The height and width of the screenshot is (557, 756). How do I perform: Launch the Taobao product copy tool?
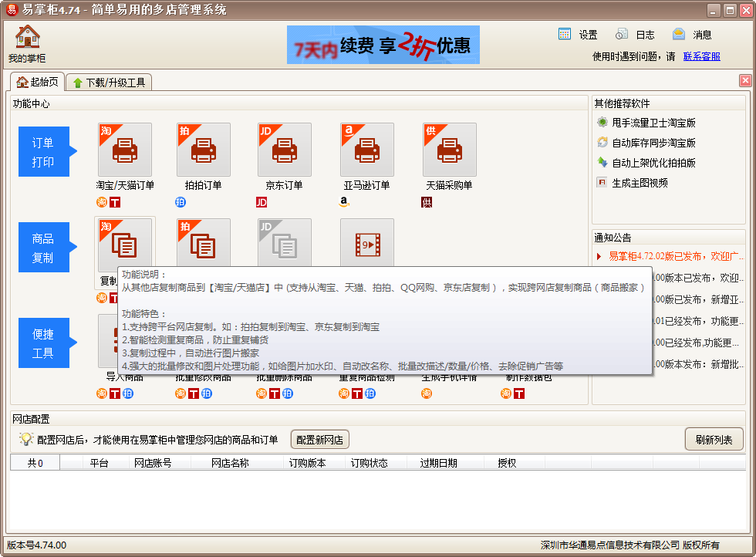[125, 245]
